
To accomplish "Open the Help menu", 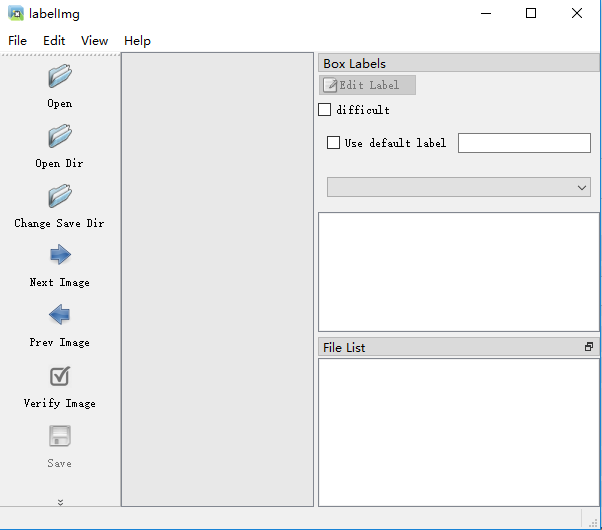I will click(137, 41).
